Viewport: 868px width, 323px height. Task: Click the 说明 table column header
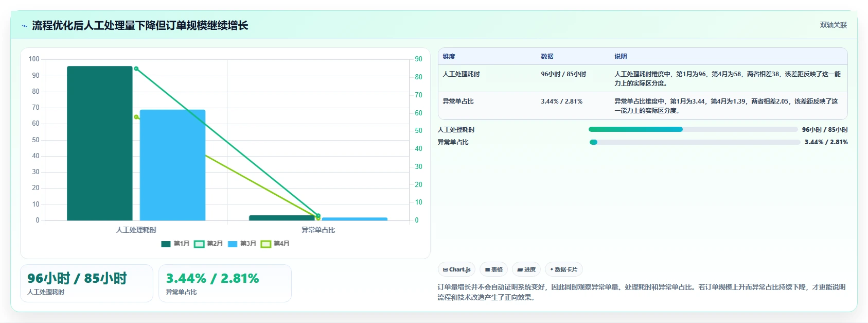(621, 57)
